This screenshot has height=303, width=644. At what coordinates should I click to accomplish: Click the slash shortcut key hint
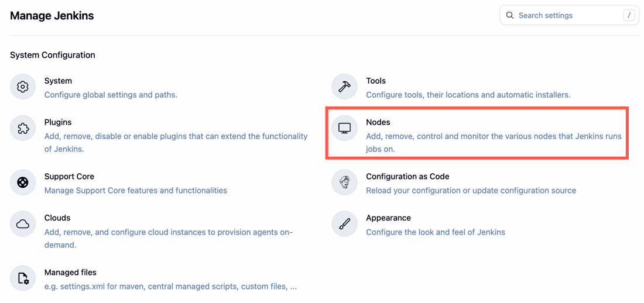[x=629, y=15]
